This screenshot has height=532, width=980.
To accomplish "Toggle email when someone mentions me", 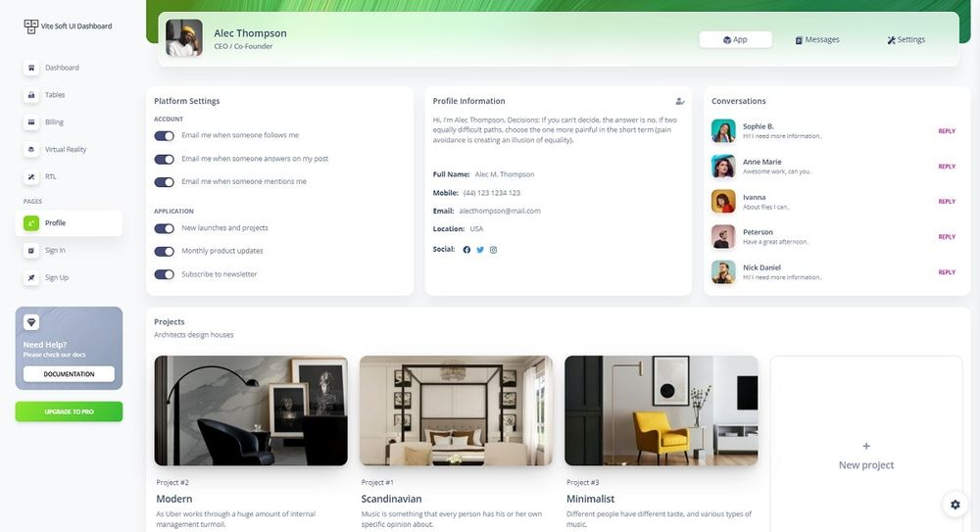I will [x=165, y=182].
